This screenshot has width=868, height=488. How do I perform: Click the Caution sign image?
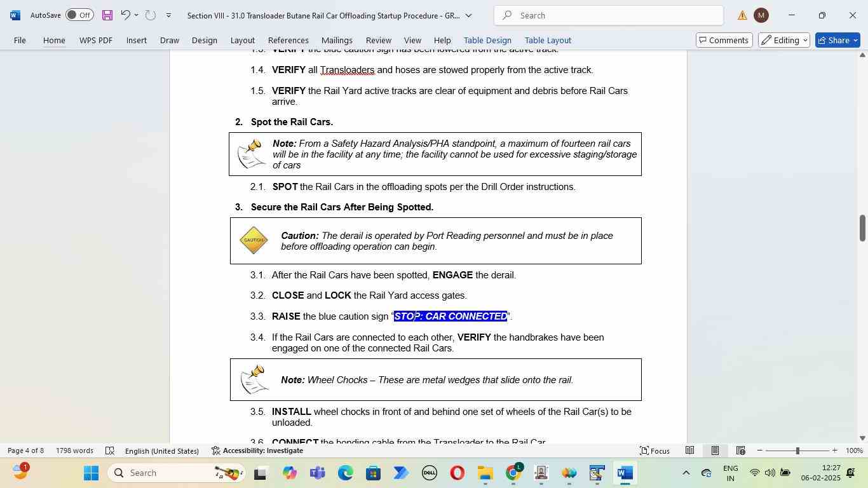pos(254,240)
